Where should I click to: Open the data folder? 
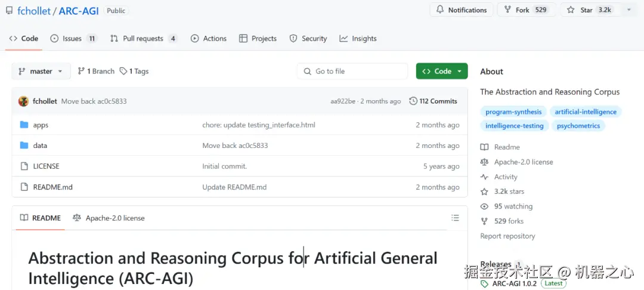point(40,146)
